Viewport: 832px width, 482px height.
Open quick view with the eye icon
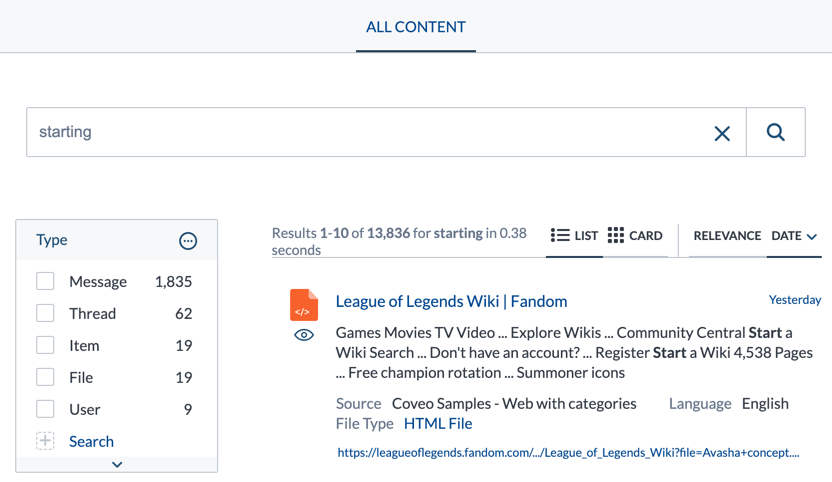(x=304, y=335)
